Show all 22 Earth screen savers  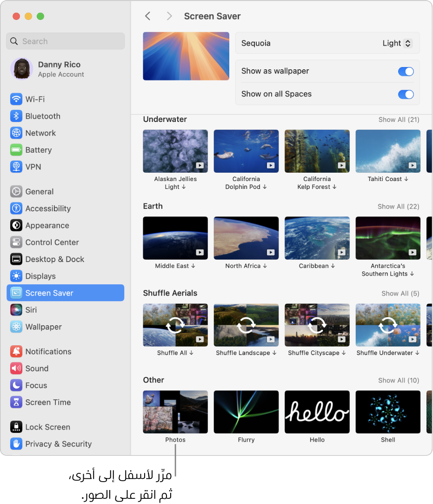(398, 206)
